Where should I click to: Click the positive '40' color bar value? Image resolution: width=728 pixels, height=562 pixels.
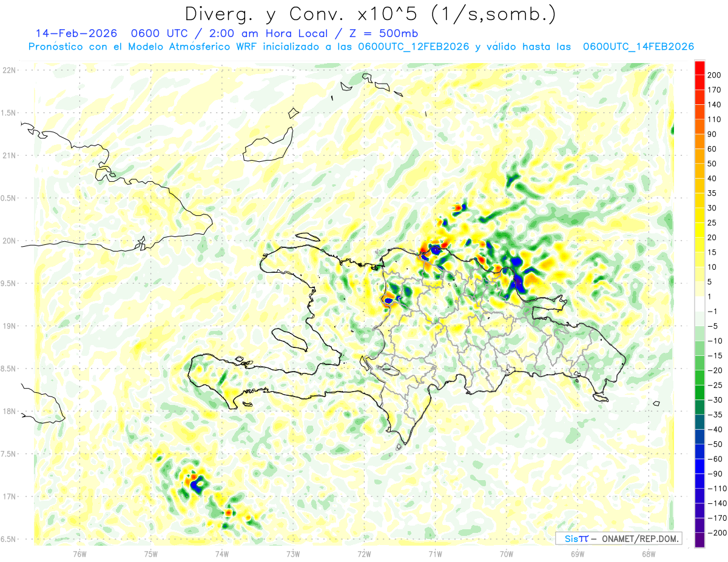pos(713,178)
